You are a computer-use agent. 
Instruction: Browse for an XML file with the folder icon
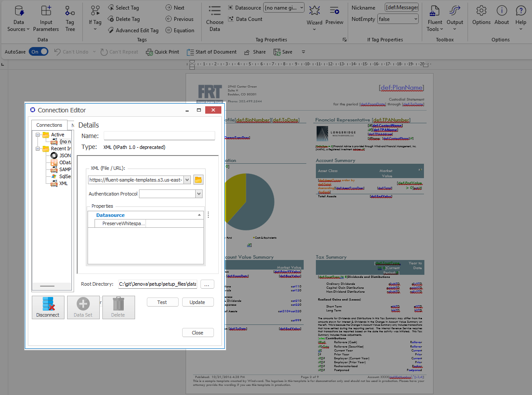click(x=198, y=179)
